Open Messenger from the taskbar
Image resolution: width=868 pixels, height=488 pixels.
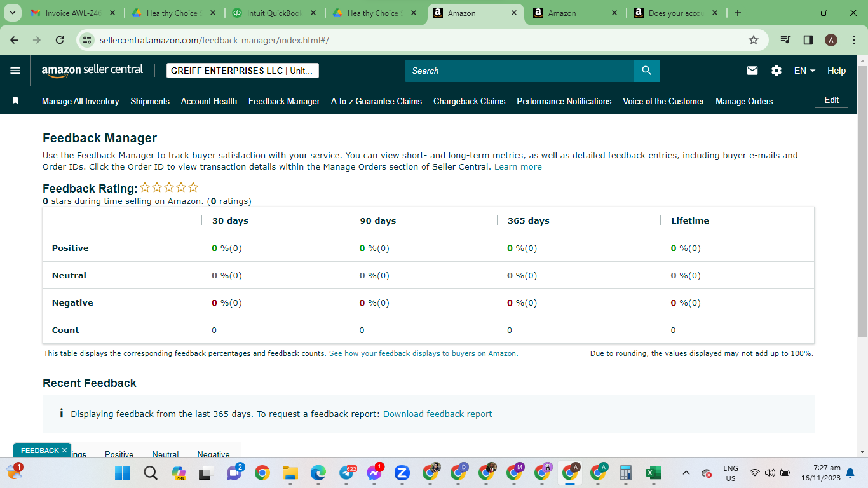point(374,473)
